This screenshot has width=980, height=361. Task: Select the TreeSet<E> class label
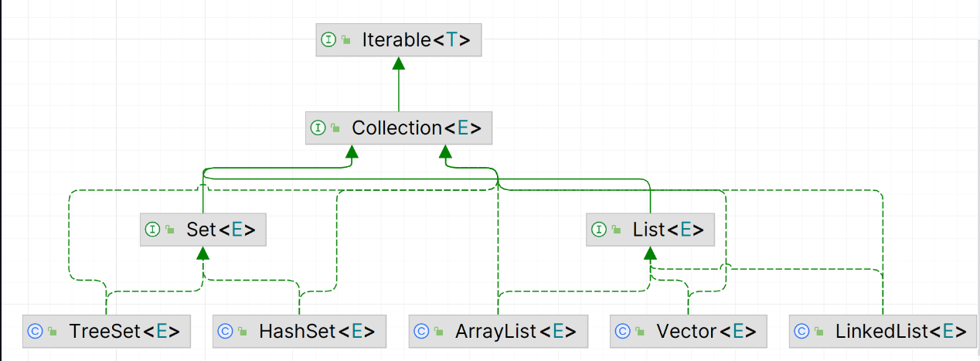coord(124,332)
